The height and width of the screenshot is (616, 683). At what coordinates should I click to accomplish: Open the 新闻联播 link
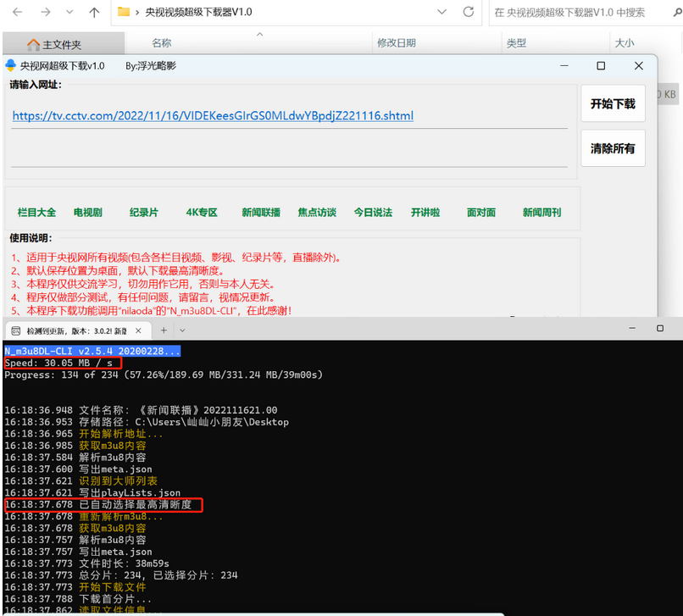[x=261, y=213]
